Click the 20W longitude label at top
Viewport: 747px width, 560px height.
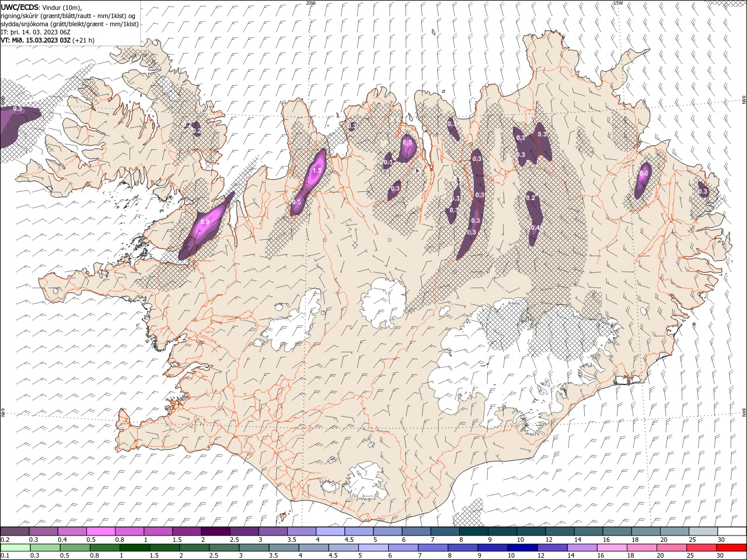point(311,3)
